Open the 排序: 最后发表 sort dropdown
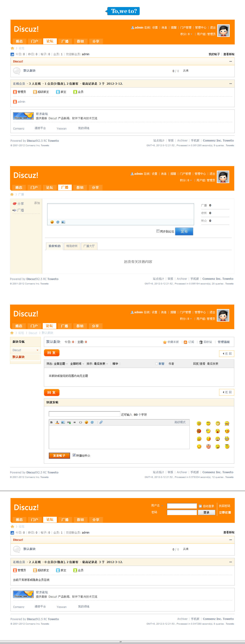This screenshot has height=644, width=245. tap(97, 364)
